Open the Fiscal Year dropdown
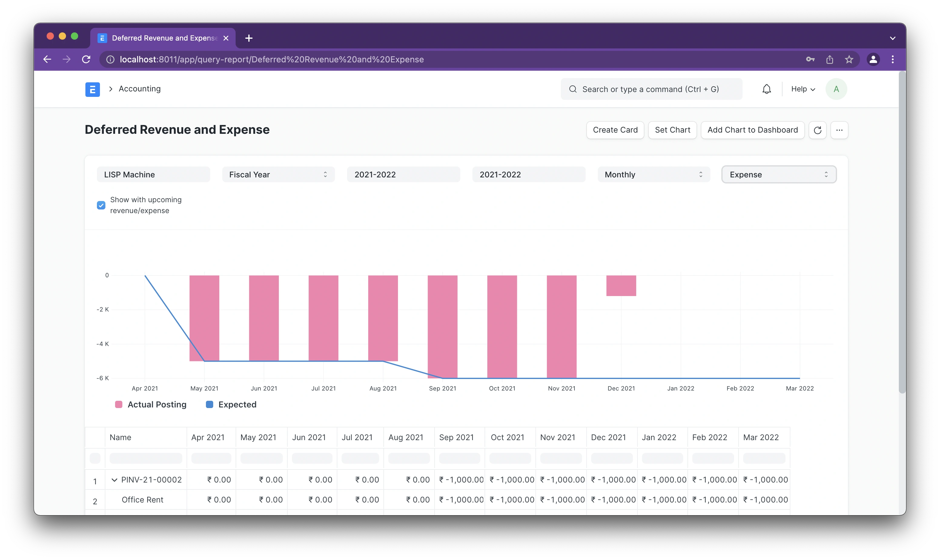This screenshot has height=560, width=940. pos(278,175)
